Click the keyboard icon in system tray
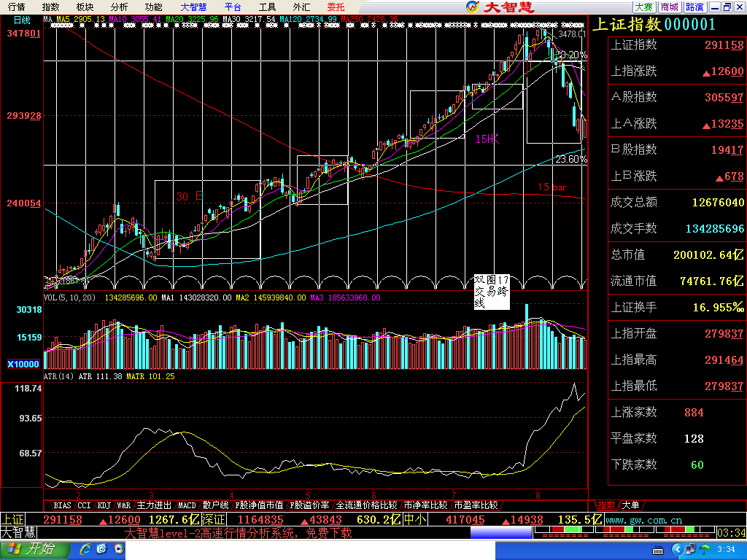747x560 pixels. (x=658, y=551)
